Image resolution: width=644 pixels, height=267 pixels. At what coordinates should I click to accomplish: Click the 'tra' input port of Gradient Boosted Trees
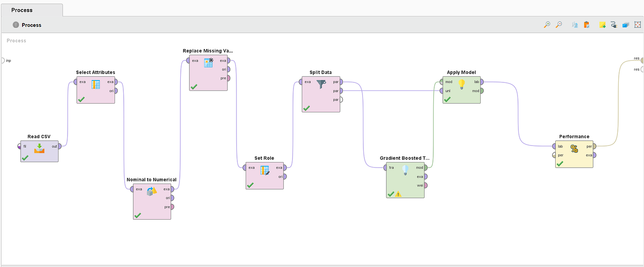click(x=385, y=168)
